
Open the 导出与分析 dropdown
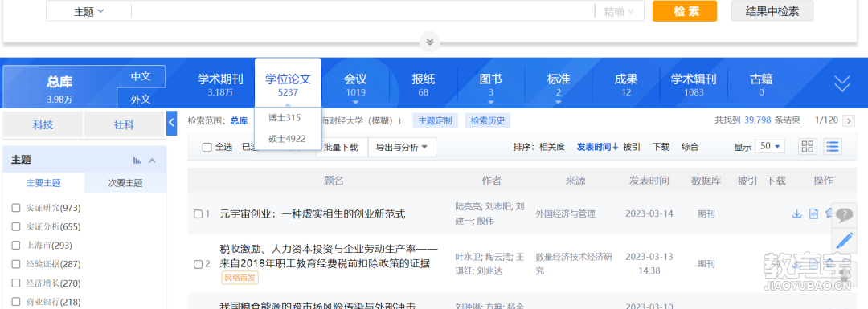(402, 147)
